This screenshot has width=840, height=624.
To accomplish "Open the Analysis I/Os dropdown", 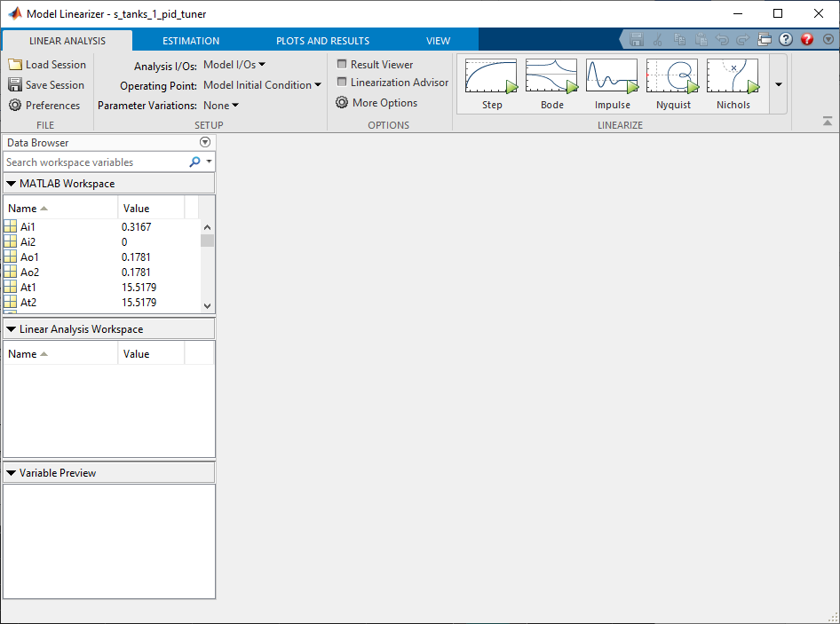I will (234, 65).
